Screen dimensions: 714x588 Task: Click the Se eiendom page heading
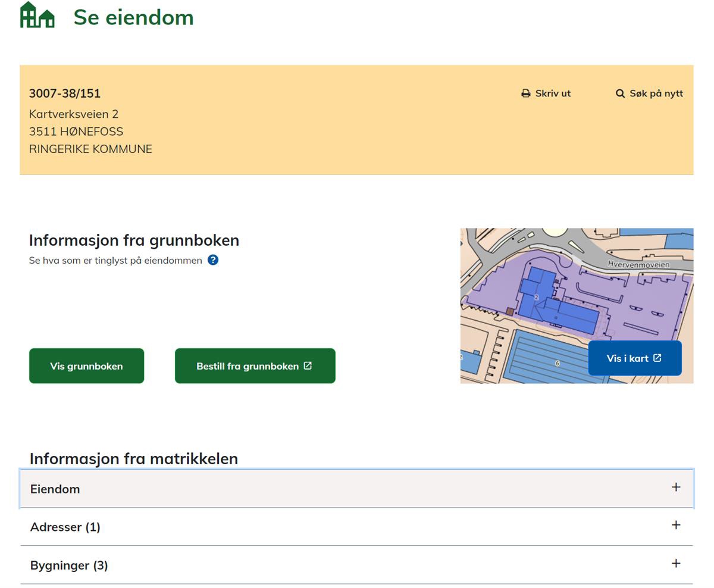pyautogui.click(x=133, y=17)
